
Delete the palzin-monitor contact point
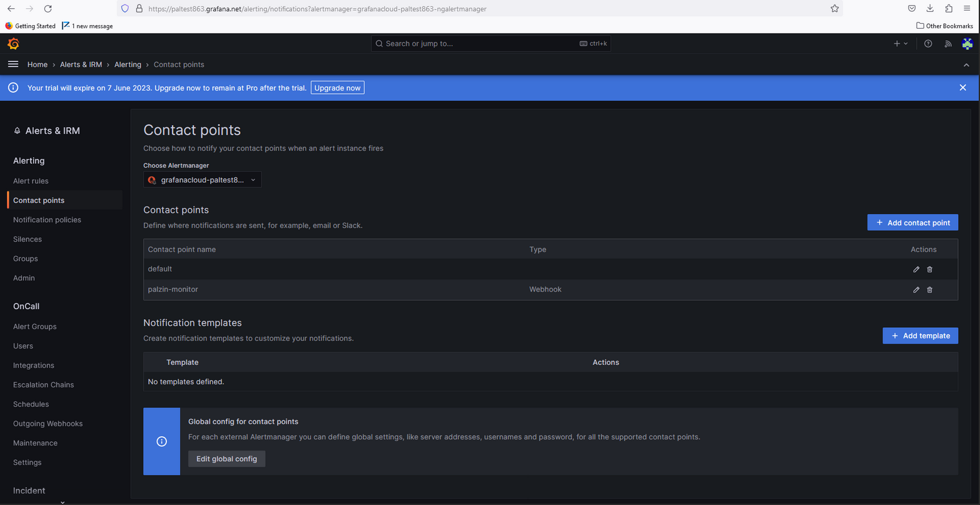pos(929,290)
